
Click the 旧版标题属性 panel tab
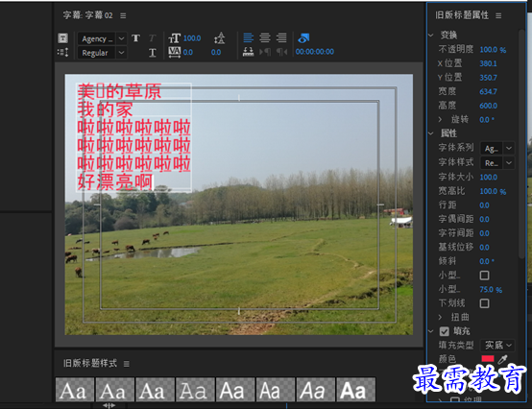[x=462, y=15]
